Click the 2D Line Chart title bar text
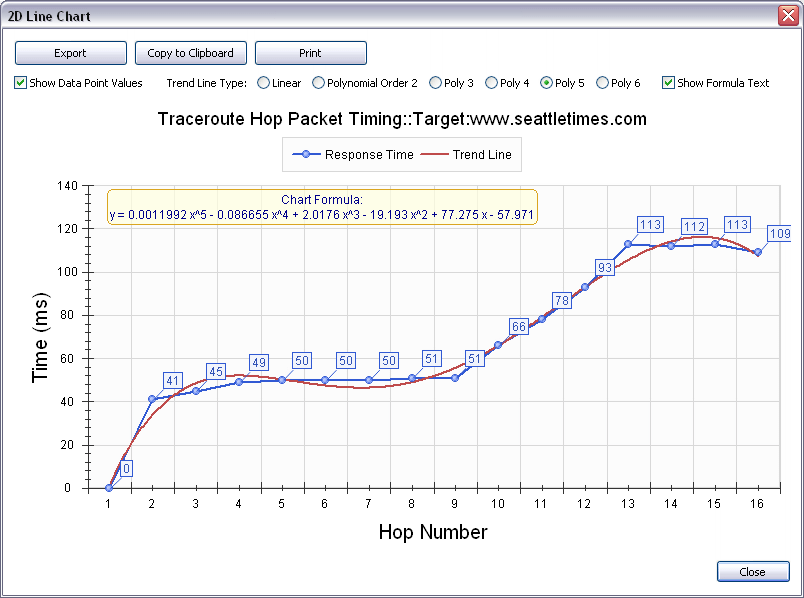This screenshot has width=804, height=598. coord(50,16)
